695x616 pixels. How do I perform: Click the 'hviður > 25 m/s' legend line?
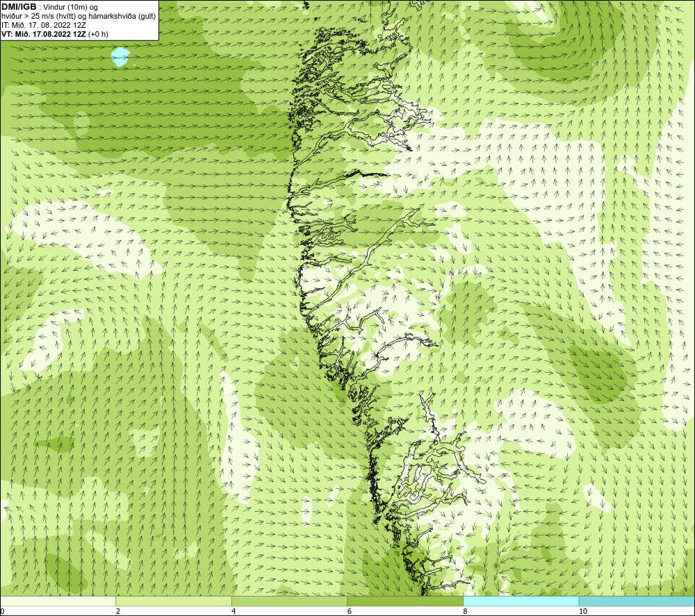pyautogui.click(x=79, y=17)
